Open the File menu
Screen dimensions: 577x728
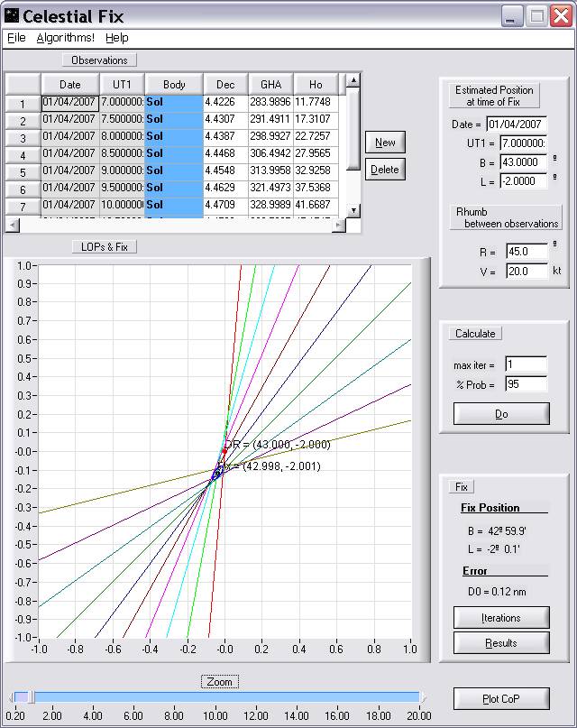click(x=16, y=38)
